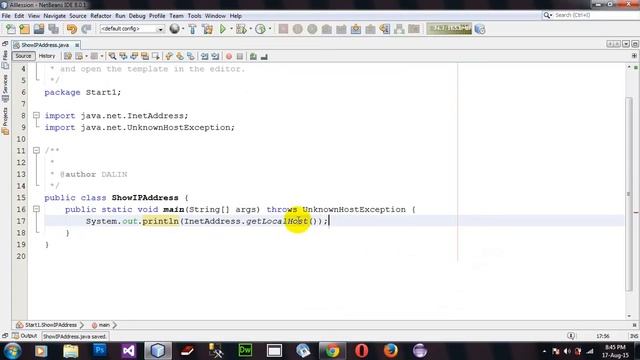Click the icon right of memory bar
The image size is (640, 360).
point(480,29)
